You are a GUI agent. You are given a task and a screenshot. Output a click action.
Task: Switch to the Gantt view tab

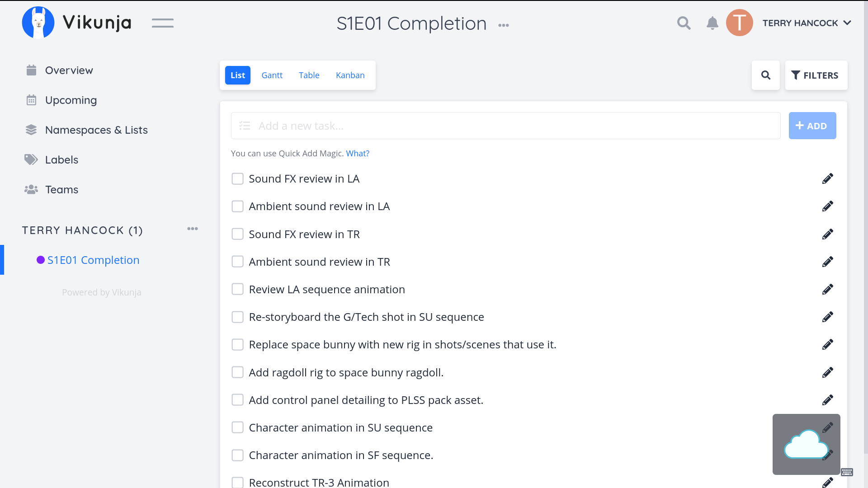[272, 75]
